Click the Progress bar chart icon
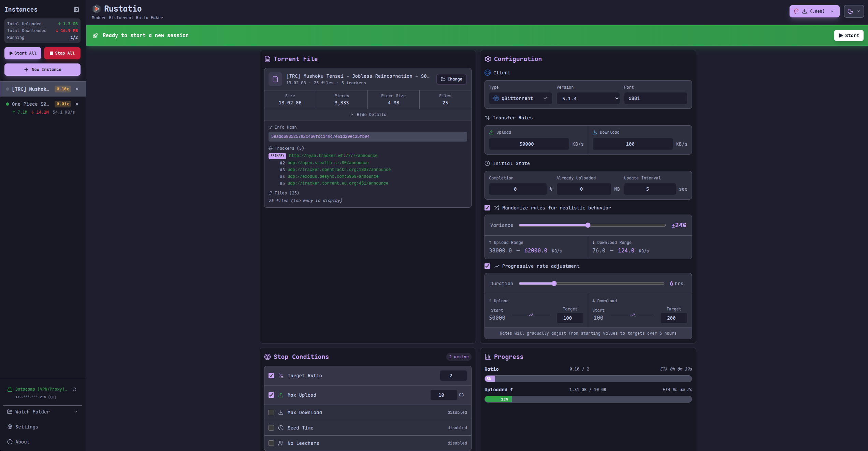This screenshot has height=451, width=868. (488, 357)
